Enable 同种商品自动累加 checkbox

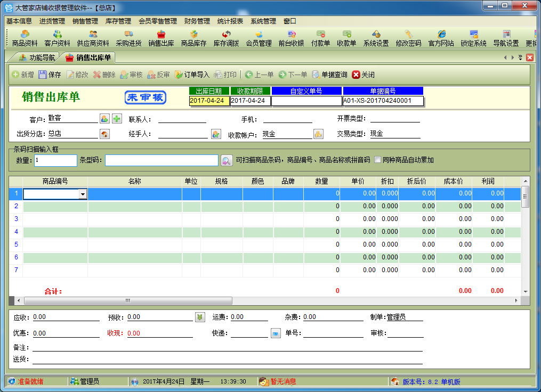[377, 160]
